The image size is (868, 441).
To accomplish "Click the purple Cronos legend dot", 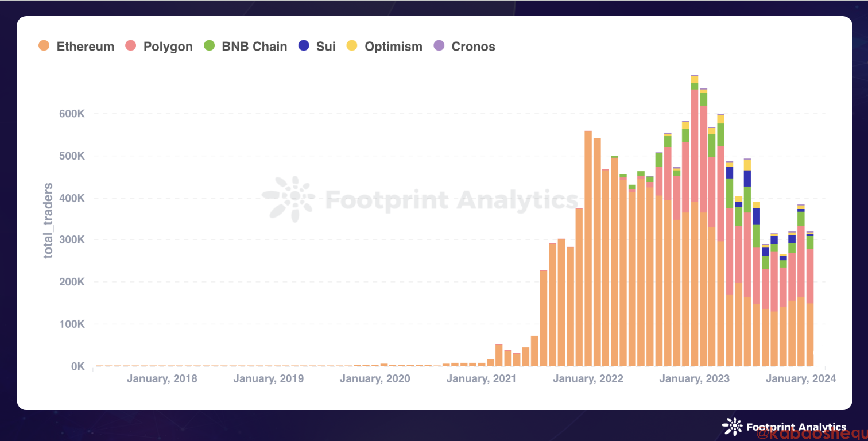I will pos(439,46).
